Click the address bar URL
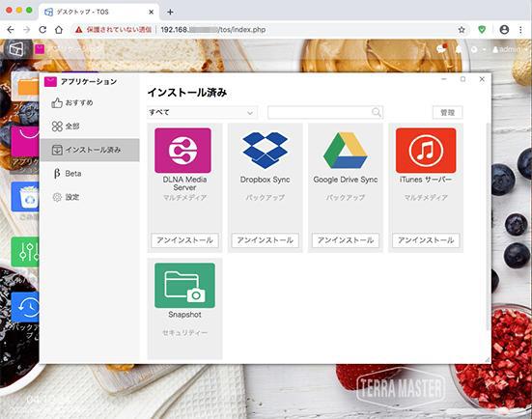 click(212, 30)
